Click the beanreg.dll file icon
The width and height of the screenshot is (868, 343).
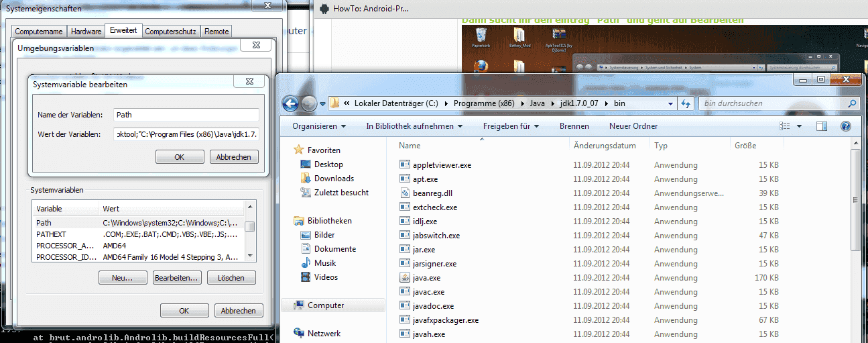click(x=405, y=193)
